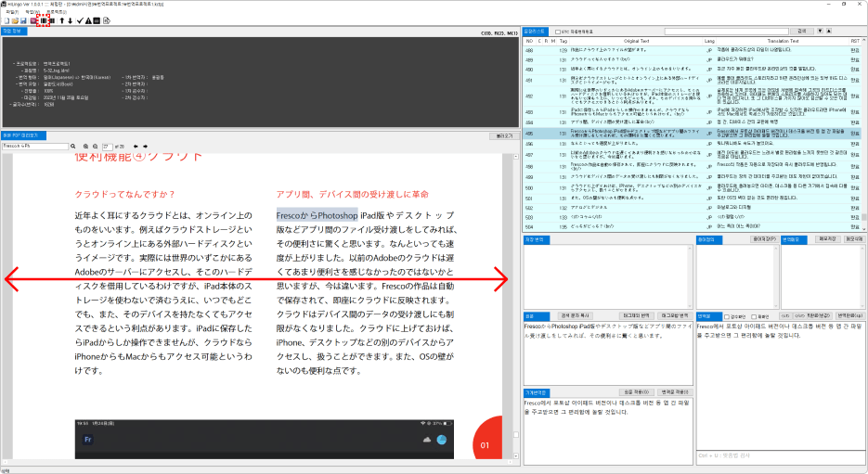Select row 488 in the sentence list
868x474 pixels.
point(692,50)
